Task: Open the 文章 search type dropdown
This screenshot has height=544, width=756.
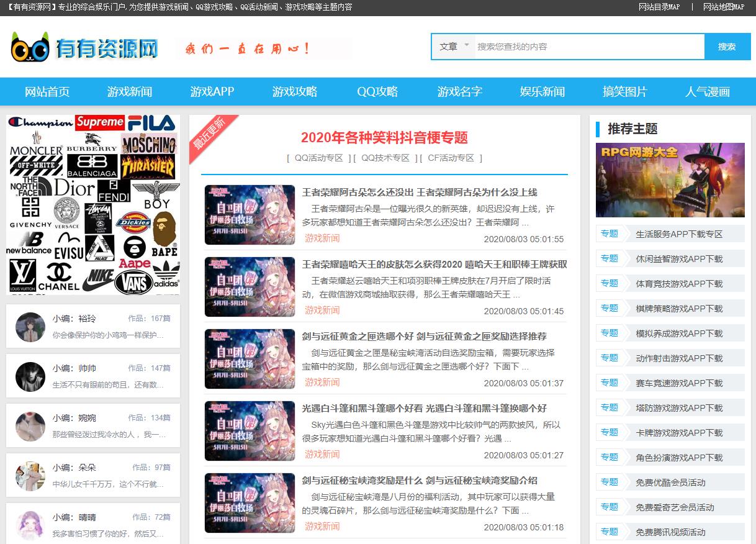Action: click(454, 47)
